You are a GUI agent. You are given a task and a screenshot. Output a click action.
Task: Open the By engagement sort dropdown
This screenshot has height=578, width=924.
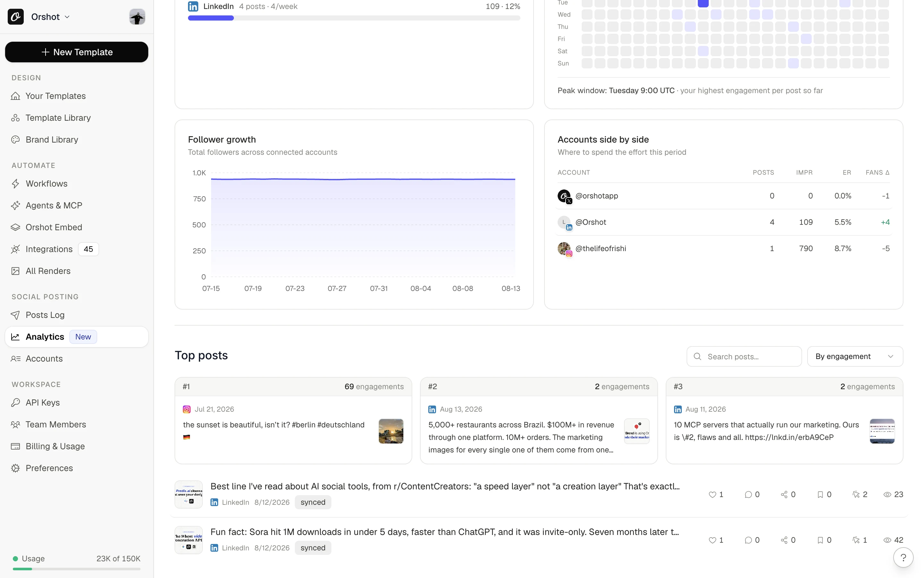click(x=855, y=356)
